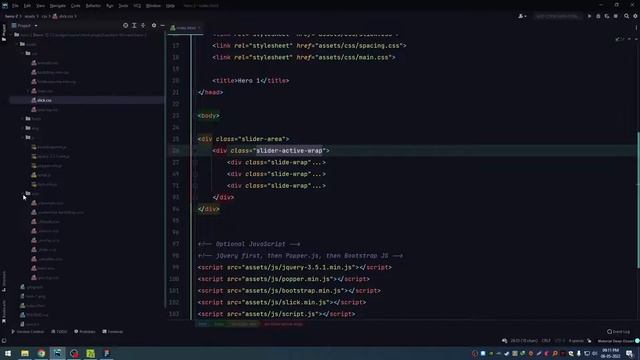Click the editor vertical scrollbar
The image size is (640, 360).
[638, 200]
